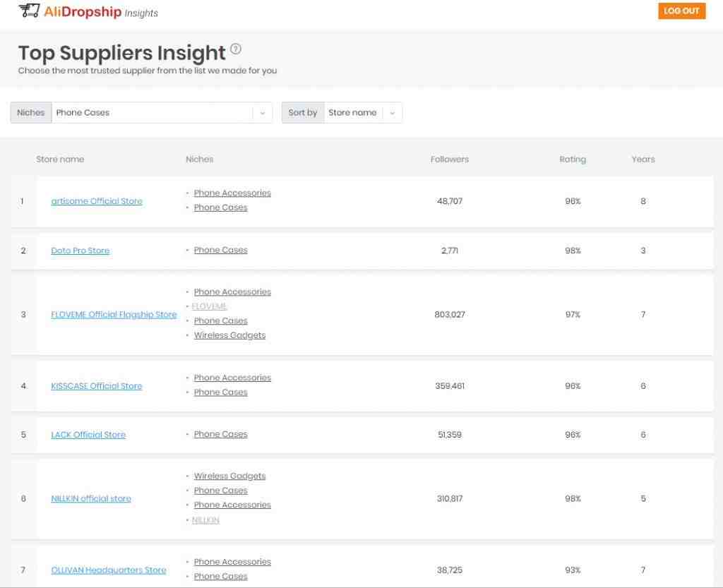Screen dimensions: 723x588
Task: Click the AliDropship cart logo icon
Action: [x=29, y=11]
